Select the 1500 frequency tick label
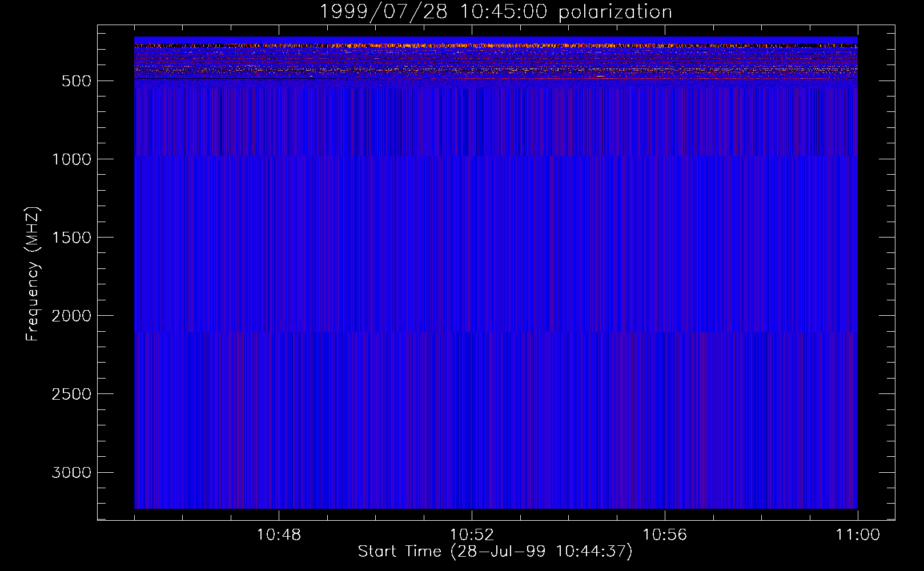 [71, 238]
